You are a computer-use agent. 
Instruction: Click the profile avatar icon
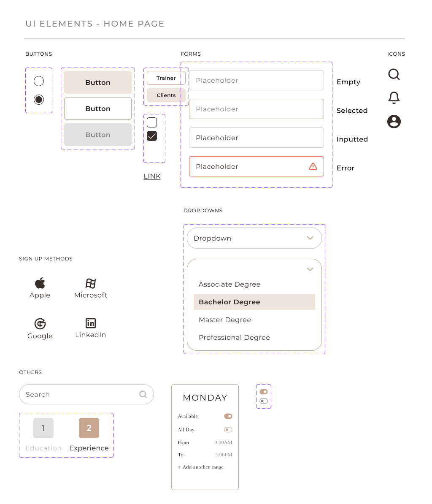coord(394,122)
